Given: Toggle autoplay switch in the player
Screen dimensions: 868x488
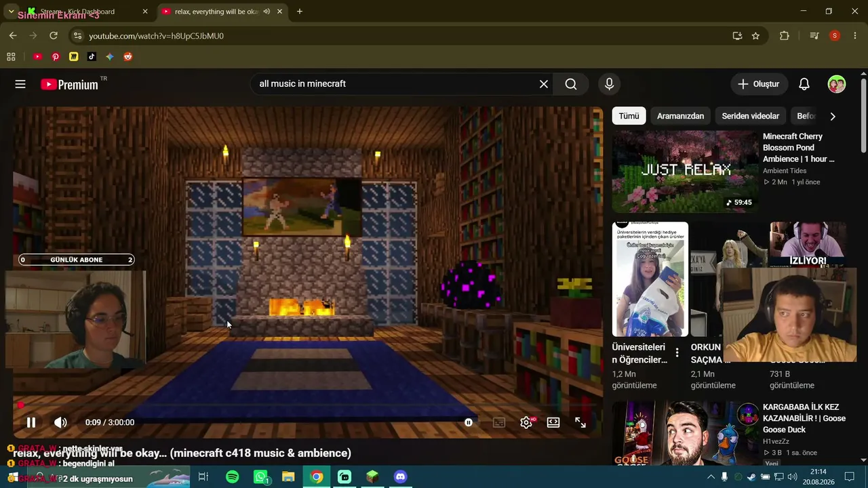Looking at the screenshot, I should pos(469,422).
